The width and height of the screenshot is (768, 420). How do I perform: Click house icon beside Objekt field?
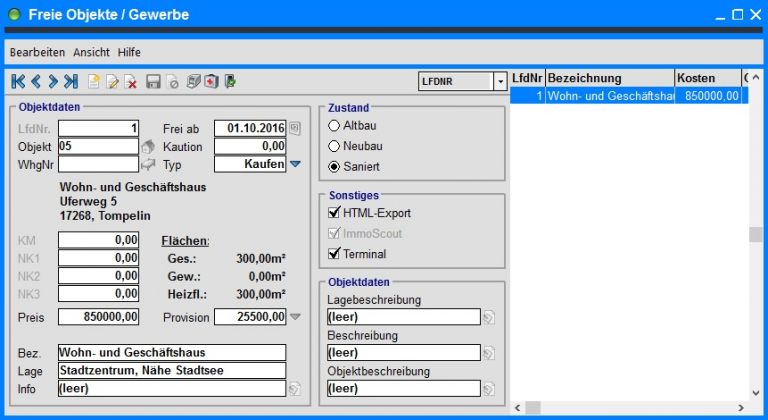click(x=147, y=147)
